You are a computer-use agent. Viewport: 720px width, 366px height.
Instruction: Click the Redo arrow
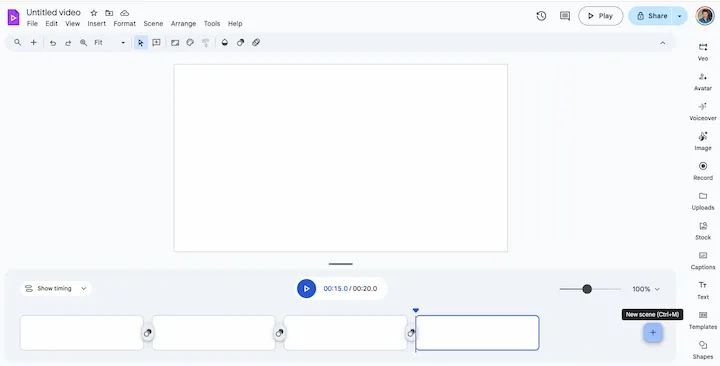68,43
